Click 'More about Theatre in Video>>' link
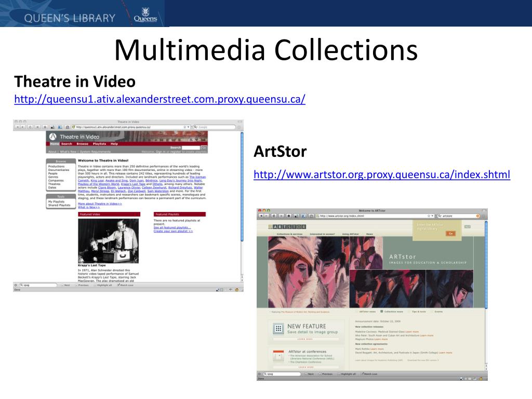Image resolution: width=532 pixels, height=399 pixels. pyautogui.click(x=100, y=204)
